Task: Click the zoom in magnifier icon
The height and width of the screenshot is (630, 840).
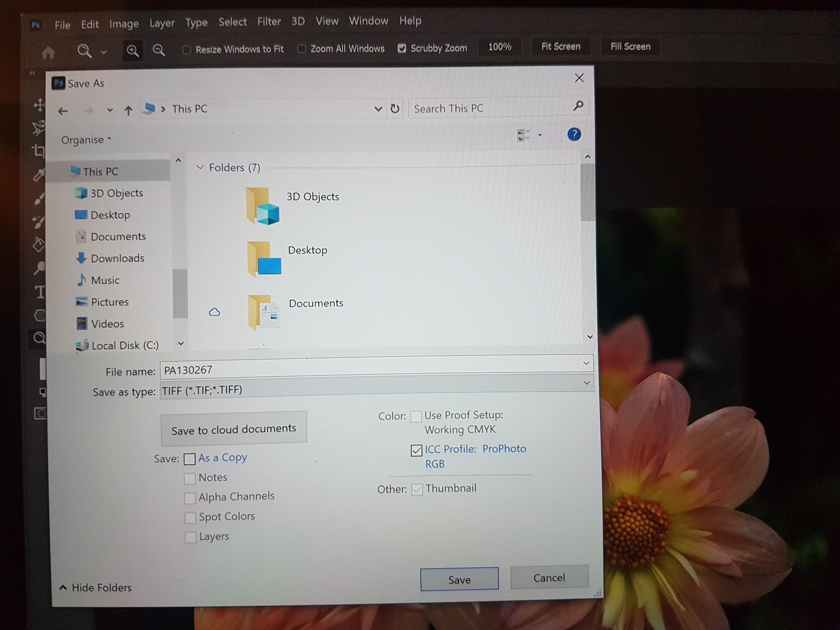Action: point(132,50)
